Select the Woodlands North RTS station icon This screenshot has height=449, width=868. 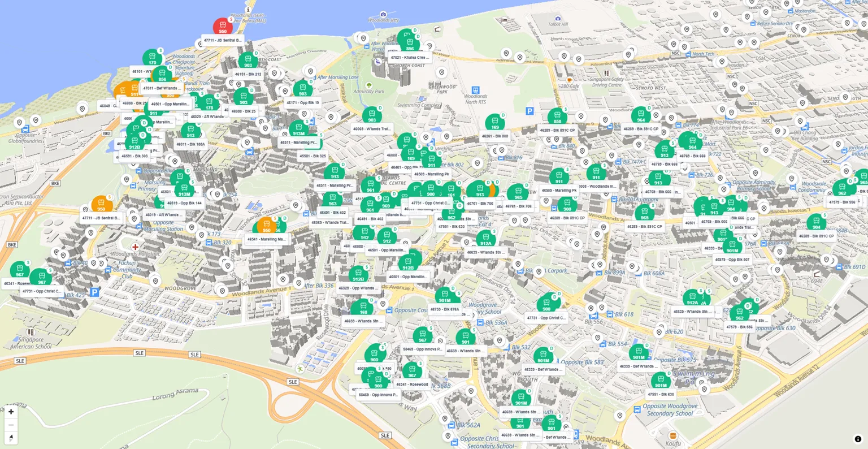(475, 90)
